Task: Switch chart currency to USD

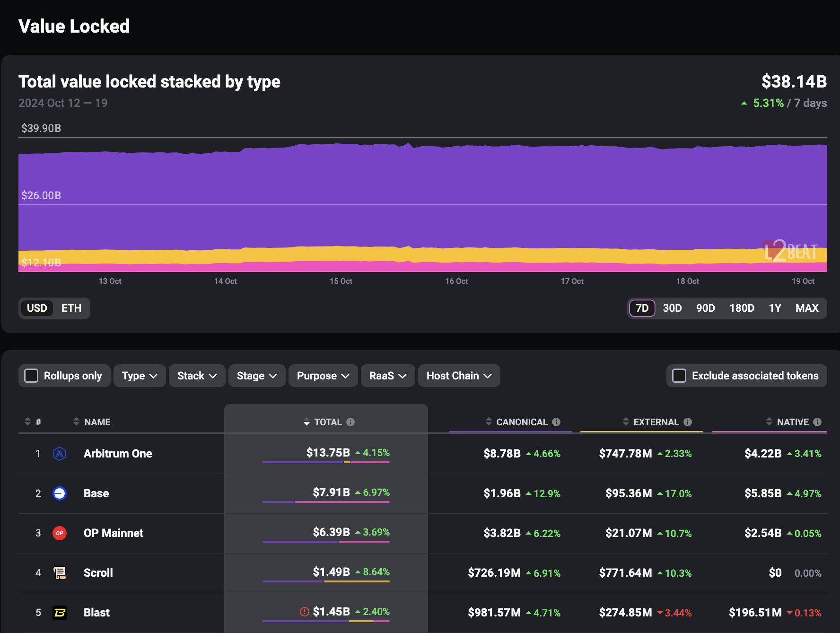Action: click(x=37, y=308)
